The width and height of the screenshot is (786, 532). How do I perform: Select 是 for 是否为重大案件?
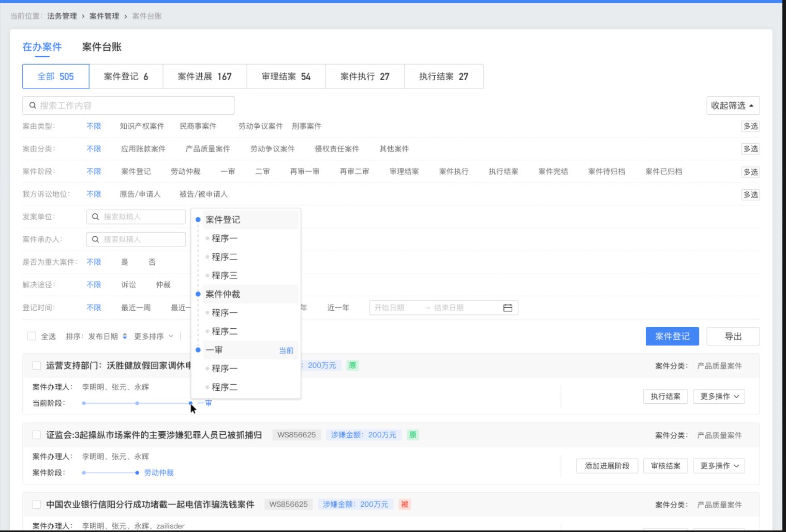pos(125,262)
